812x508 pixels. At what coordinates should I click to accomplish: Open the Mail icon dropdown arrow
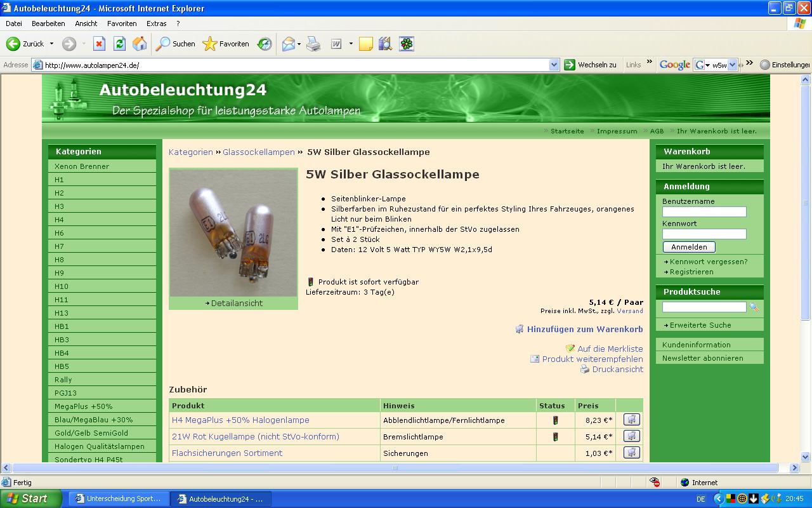coord(299,44)
